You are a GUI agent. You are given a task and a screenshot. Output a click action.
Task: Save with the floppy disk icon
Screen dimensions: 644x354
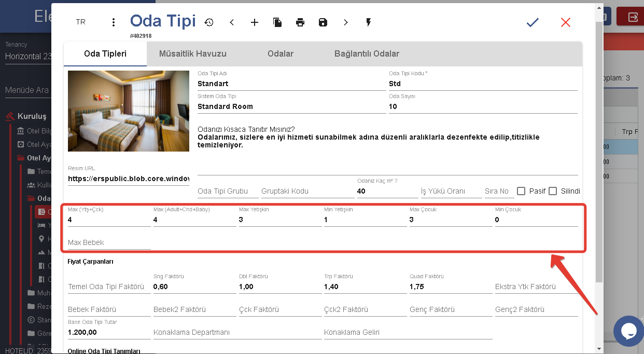pyautogui.click(x=323, y=22)
